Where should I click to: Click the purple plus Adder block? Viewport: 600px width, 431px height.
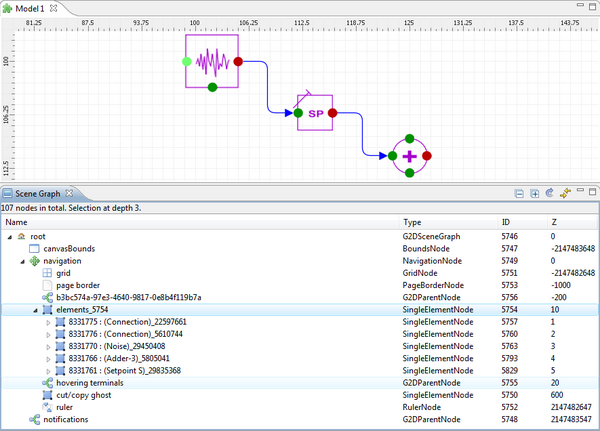click(409, 156)
